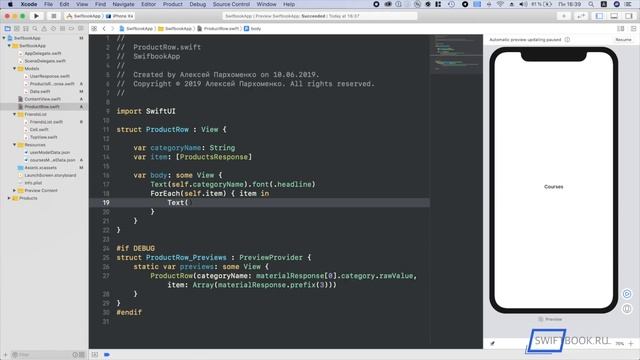Image resolution: width=640 pixels, height=360 pixels.
Task: Open Spotlight search in menu bar
Action: tap(591, 4)
